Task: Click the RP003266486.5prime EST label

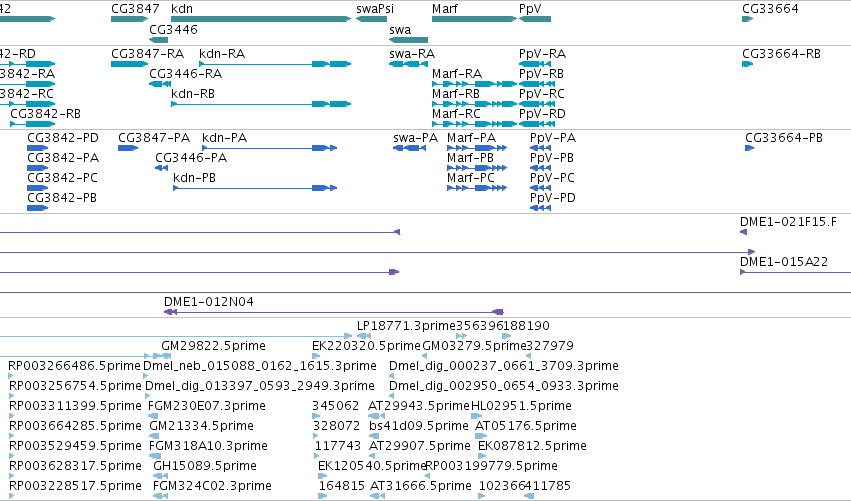Action: pyautogui.click(x=74, y=366)
